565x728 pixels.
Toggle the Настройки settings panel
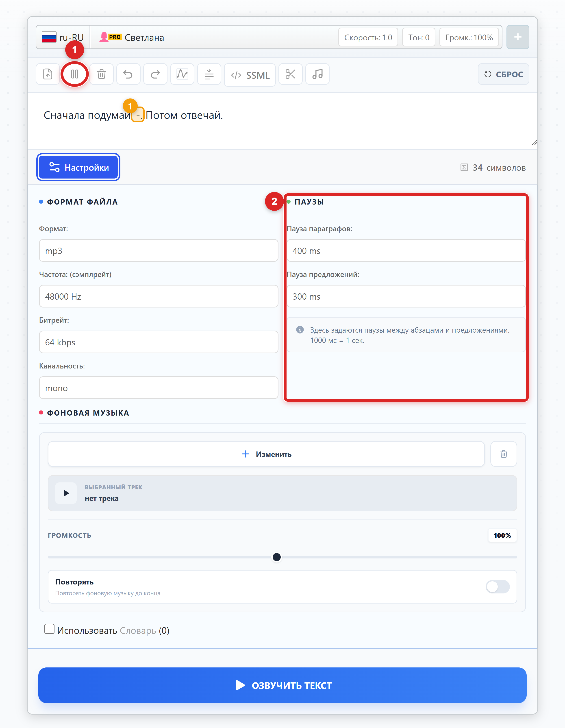tap(78, 167)
